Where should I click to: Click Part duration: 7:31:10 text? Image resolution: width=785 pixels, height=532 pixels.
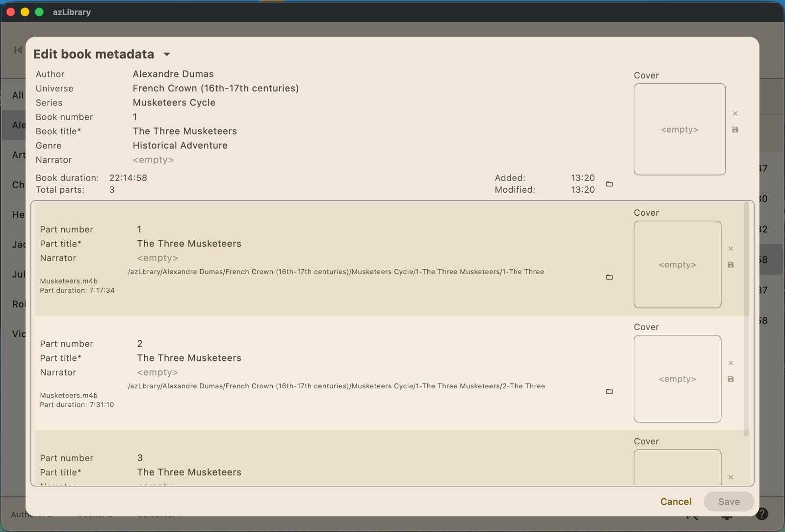[x=77, y=405]
